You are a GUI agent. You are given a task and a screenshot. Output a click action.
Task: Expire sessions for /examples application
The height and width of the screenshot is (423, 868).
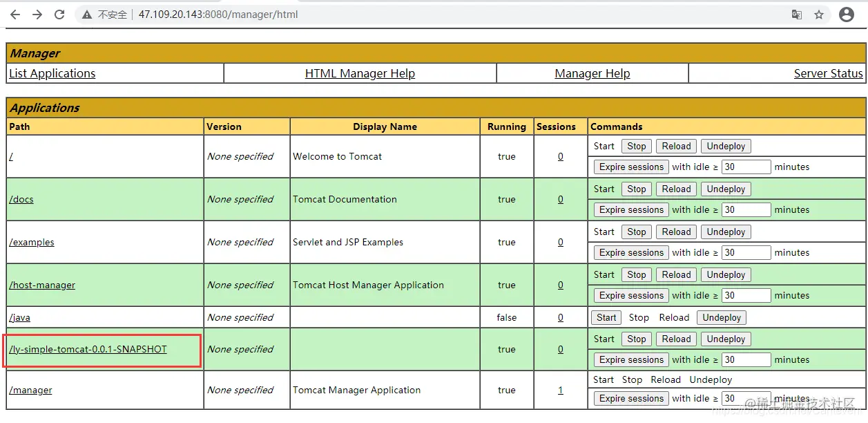[x=631, y=252]
